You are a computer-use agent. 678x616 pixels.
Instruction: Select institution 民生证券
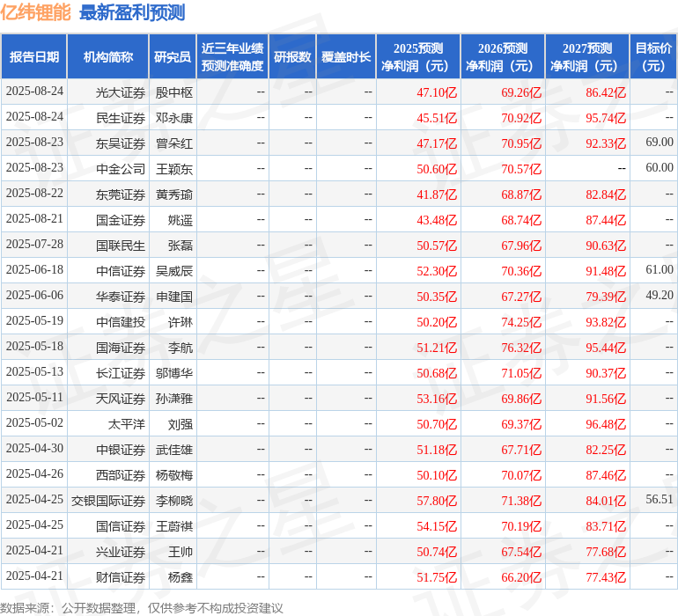121,118
